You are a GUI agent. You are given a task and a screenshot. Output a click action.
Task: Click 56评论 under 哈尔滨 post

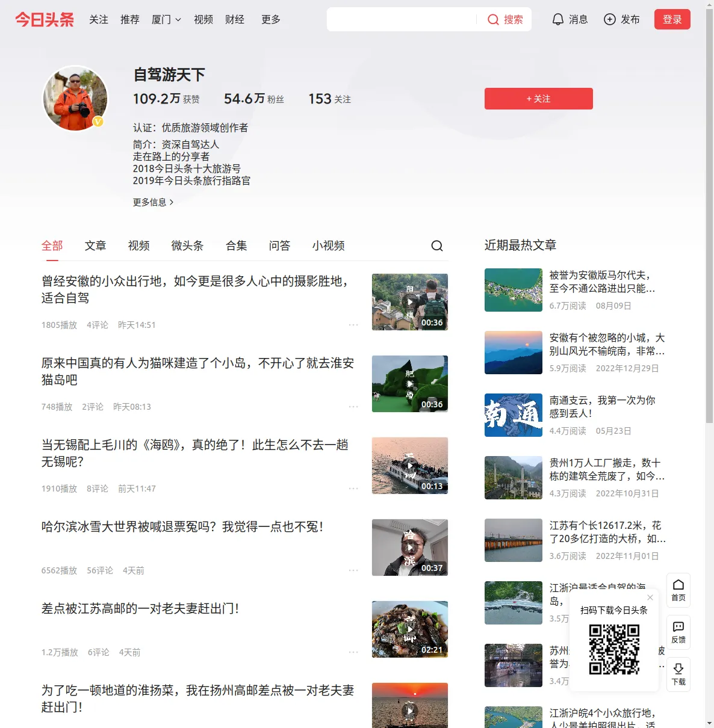100,570
